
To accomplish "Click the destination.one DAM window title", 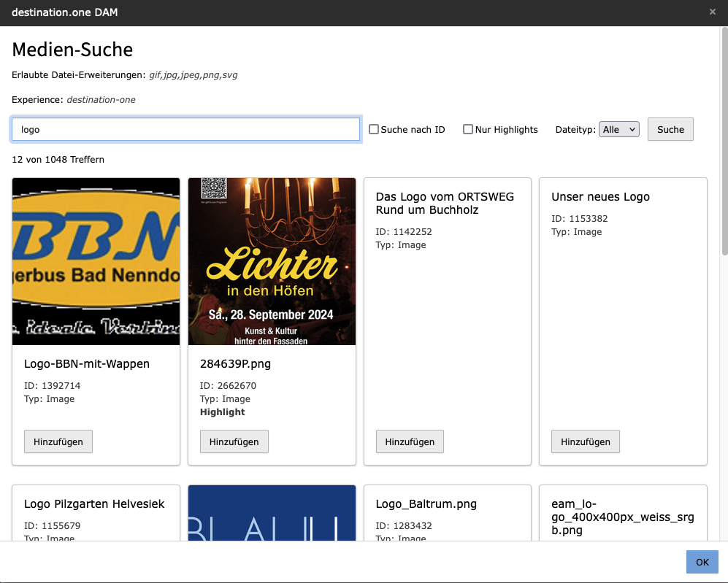I will point(64,12).
